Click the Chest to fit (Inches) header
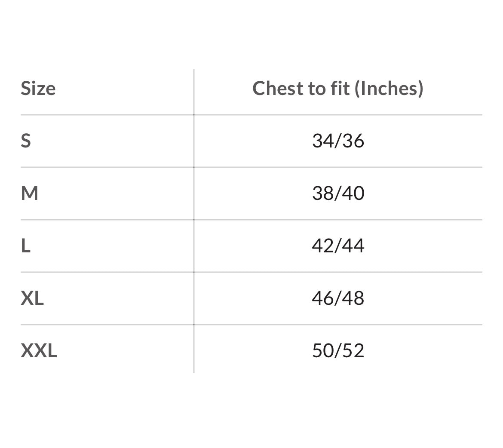503x448 pixels. coord(337,89)
